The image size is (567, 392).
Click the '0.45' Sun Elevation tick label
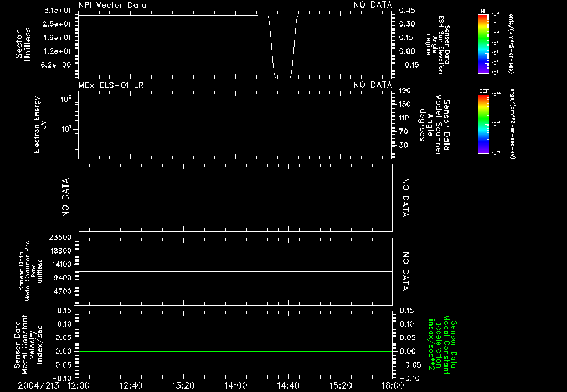click(407, 11)
